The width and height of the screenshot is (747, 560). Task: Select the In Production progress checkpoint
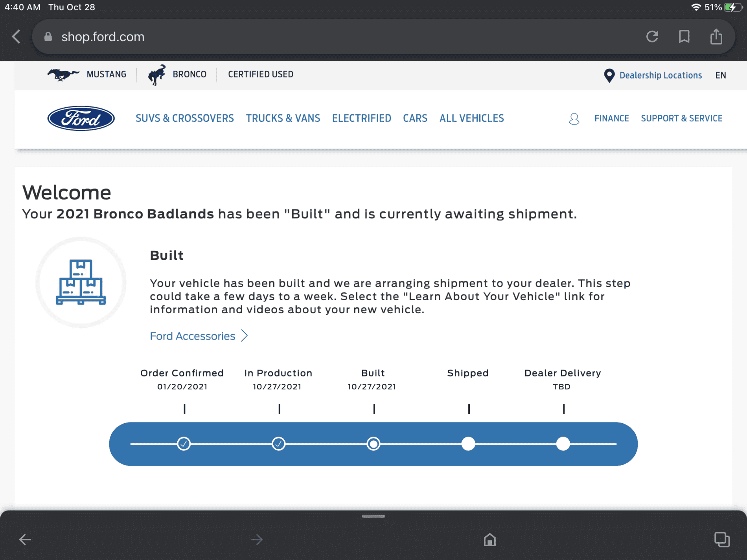tap(279, 444)
